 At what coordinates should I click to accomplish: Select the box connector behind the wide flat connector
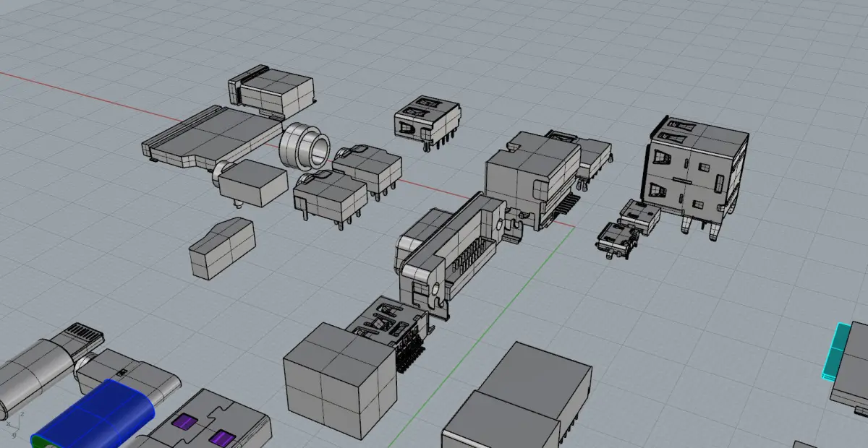coord(271,92)
